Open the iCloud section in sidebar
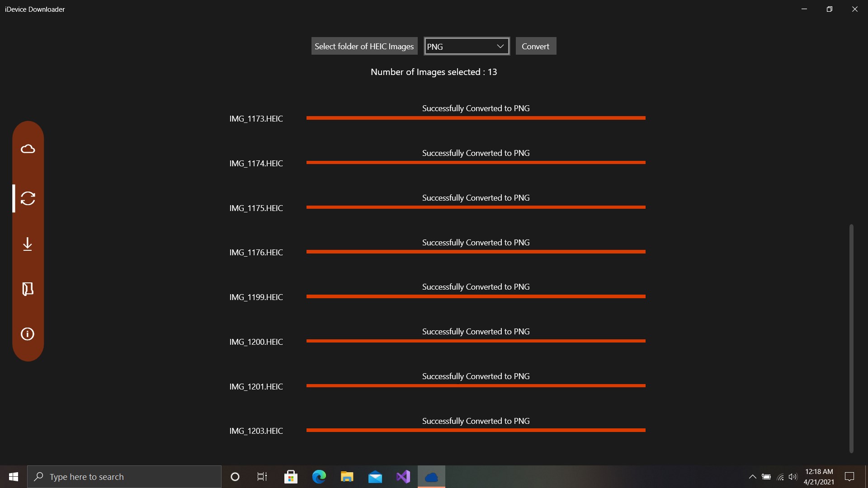The image size is (868, 488). point(28,149)
